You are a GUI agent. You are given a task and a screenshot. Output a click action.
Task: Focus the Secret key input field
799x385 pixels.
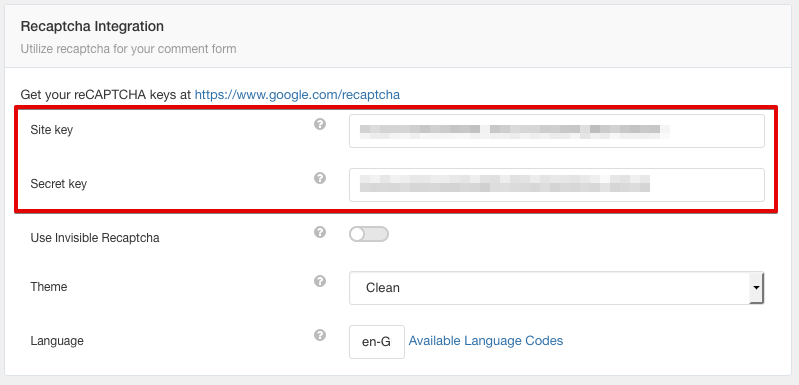point(556,185)
